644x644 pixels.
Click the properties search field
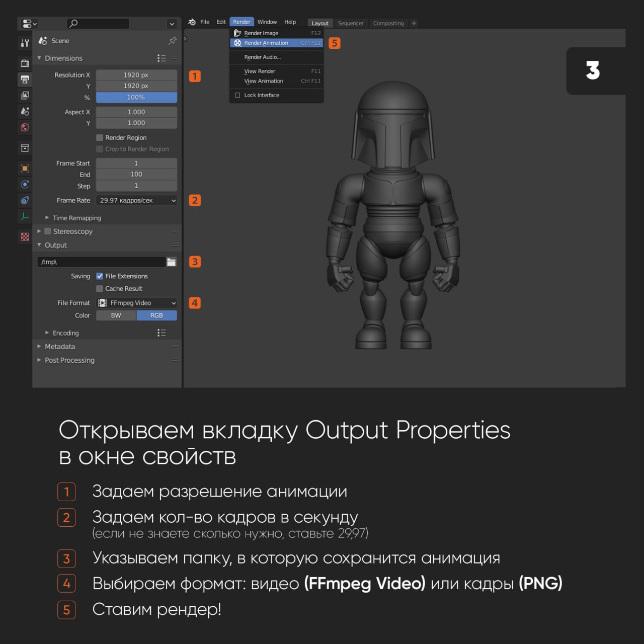click(x=98, y=24)
